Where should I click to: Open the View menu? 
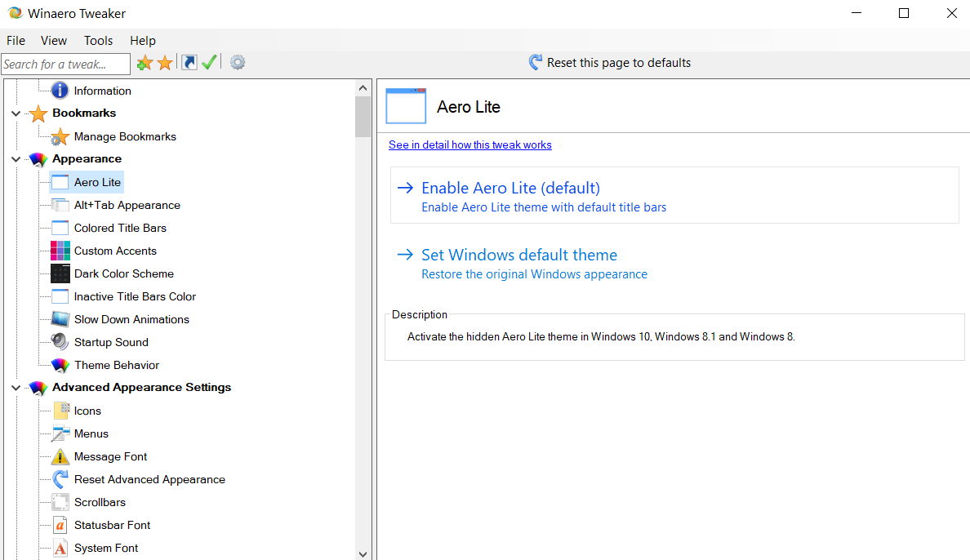(x=54, y=40)
